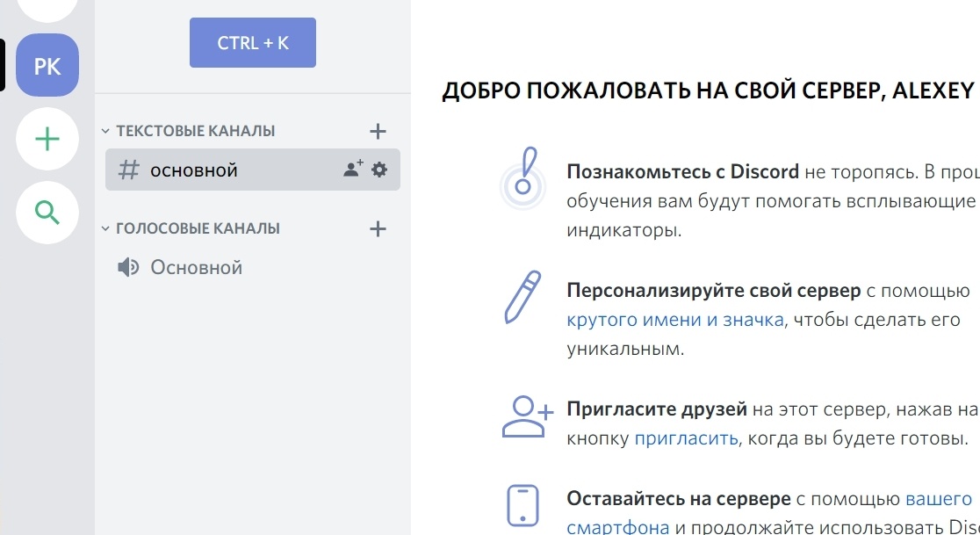Click the invite icon next to основной channel
Screen dimensions: 980x535
[x=350, y=170]
